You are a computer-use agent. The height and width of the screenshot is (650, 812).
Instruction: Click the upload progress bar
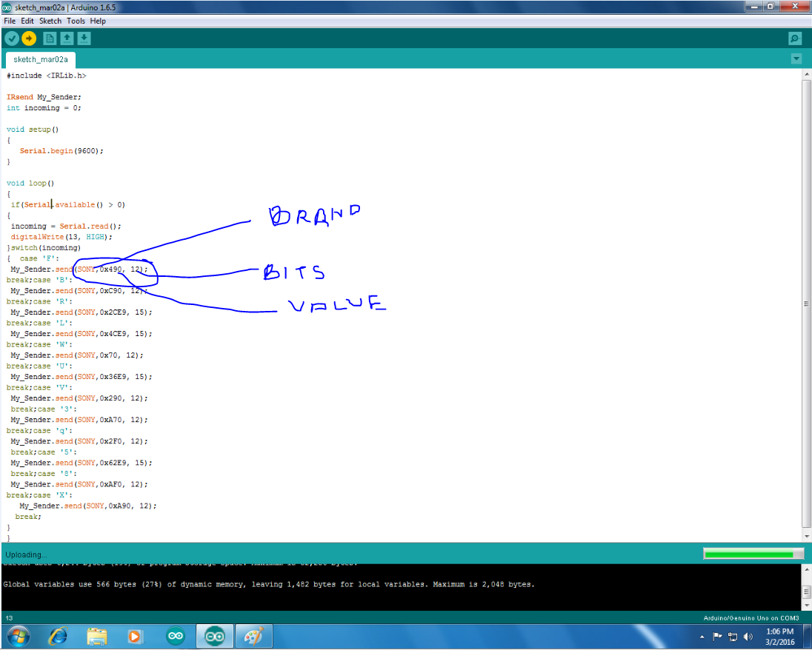753,554
